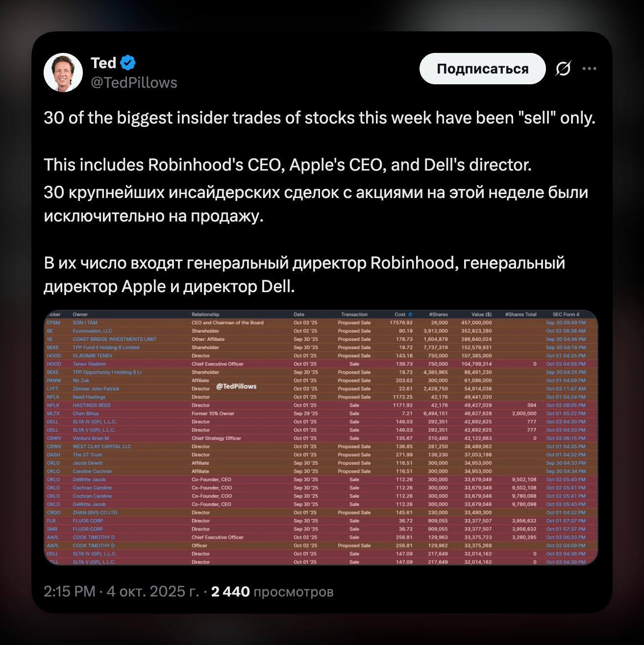Open the @TedPillows handle under the name
The width and height of the screenshot is (644, 645).
pyautogui.click(x=134, y=83)
